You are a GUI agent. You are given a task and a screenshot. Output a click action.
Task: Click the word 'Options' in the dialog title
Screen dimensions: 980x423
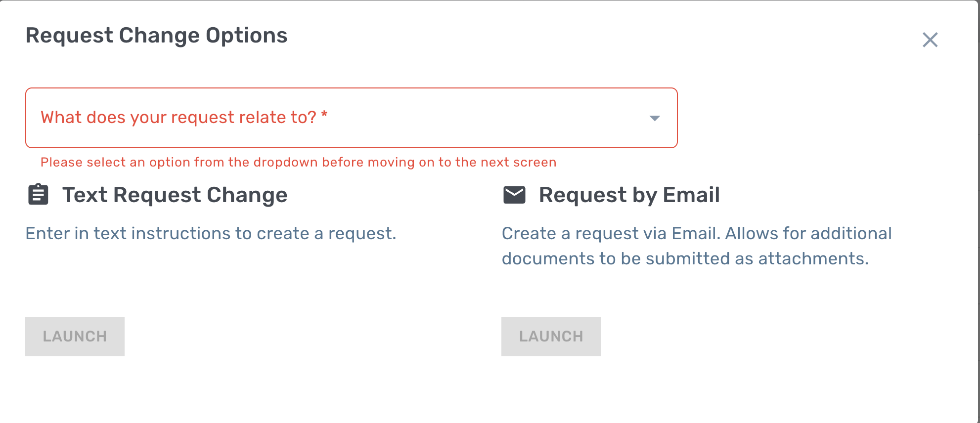point(246,36)
